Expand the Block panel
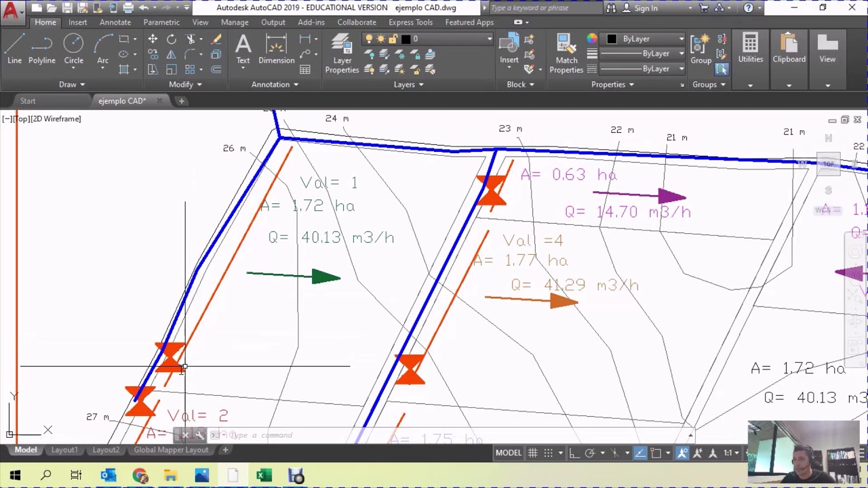This screenshot has height=488, width=868. tap(520, 85)
